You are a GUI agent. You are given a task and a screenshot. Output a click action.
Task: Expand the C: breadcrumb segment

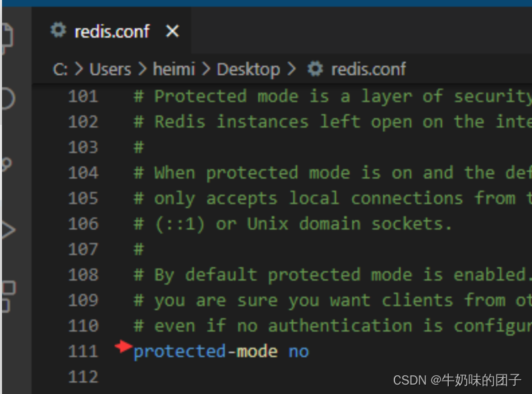pos(60,70)
